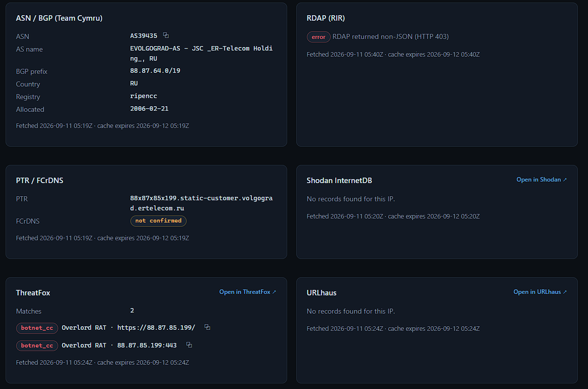Screen dimensions: 588x389
Task: Select the 'Overlord RAT · 88.87.85.199:443' entry
Action: (x=119, y=345)
